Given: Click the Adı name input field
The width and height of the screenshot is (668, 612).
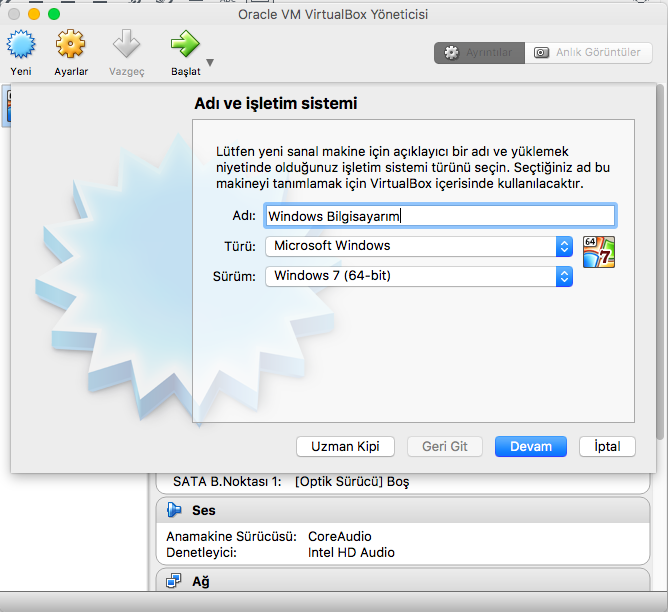Looking at the screenshot, I should (441, 215).
